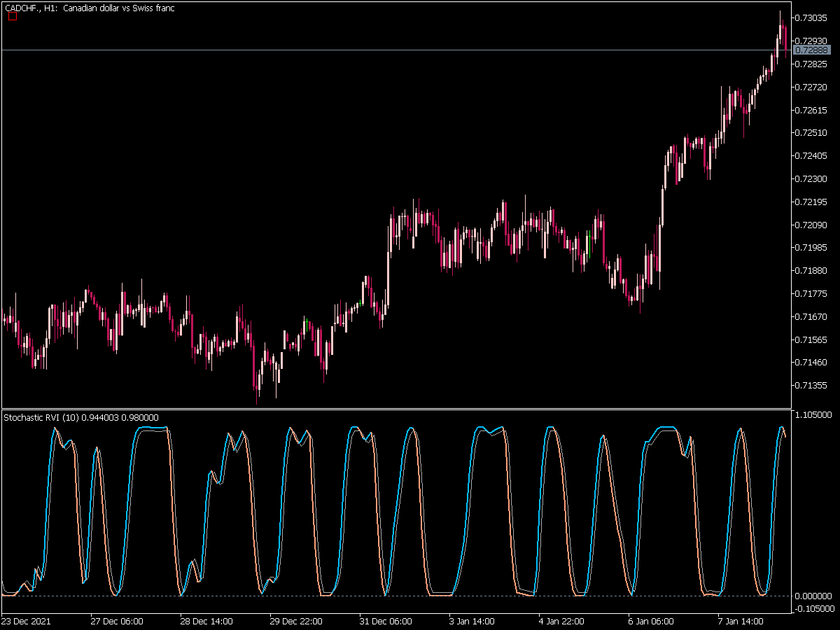This screenshot has width=840, height=630.
Task: Click the '23 Dec 2021' time axis label
Action: point(26,621)
